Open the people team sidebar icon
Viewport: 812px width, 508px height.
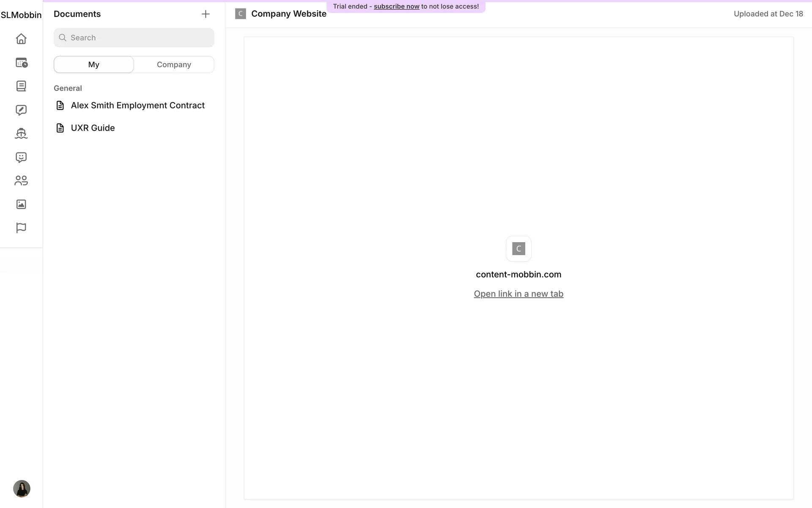click(21, 181)
